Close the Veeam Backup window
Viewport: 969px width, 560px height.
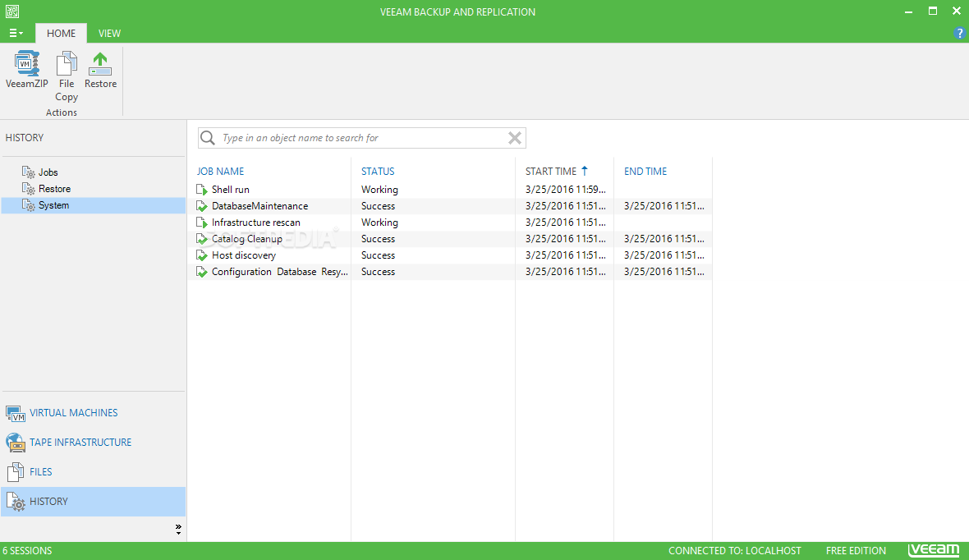click(x=957, y=11)
